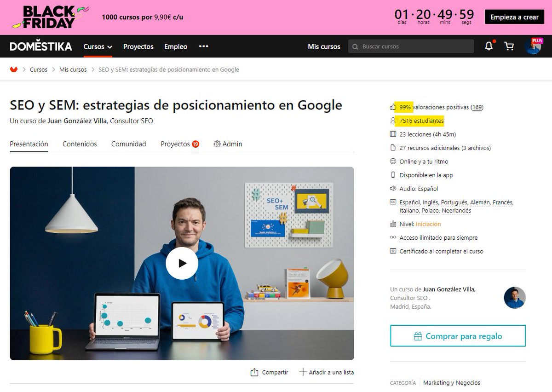The image size is (552, 392).
Task: Click 23 lecciones (4h 45m) text
Action: 428,134
